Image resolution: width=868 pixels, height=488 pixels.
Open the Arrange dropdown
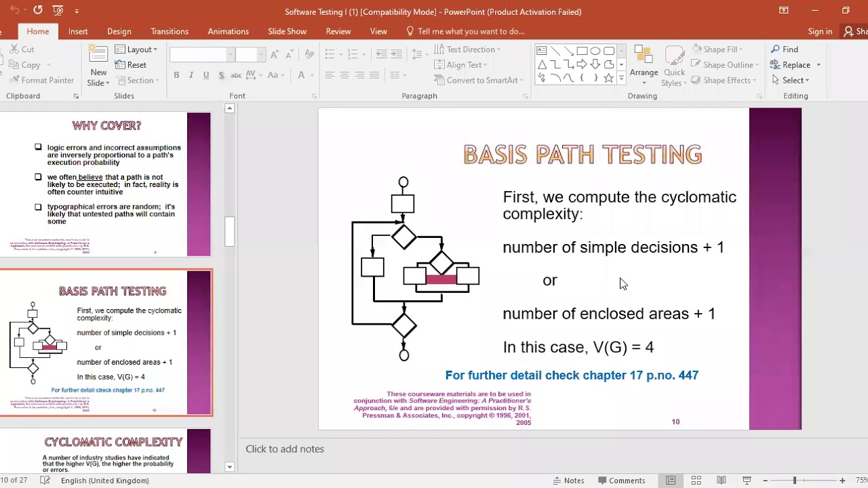pyautogui.click(x=644, y=65)
